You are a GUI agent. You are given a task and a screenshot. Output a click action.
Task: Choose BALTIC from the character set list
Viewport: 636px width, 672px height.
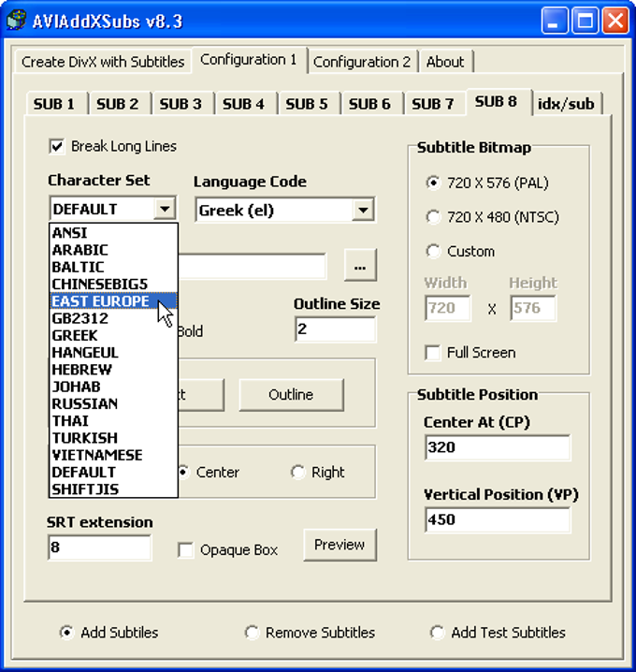[x=113, y=267]
